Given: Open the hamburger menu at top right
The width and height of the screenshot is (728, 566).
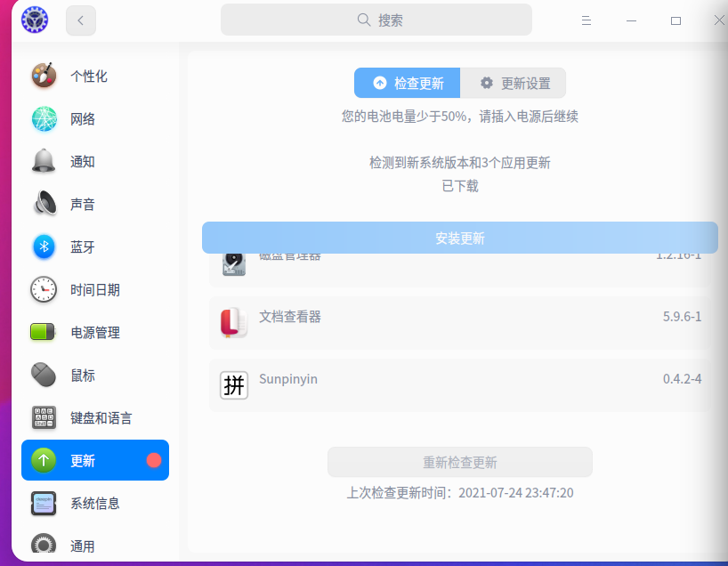Looking at the screenshot, I should pos(586,20).
